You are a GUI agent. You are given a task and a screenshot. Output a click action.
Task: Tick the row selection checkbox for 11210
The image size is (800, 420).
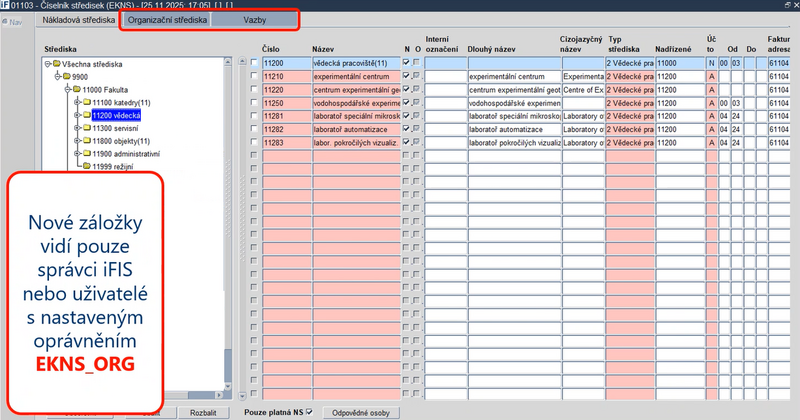[254, 76]
